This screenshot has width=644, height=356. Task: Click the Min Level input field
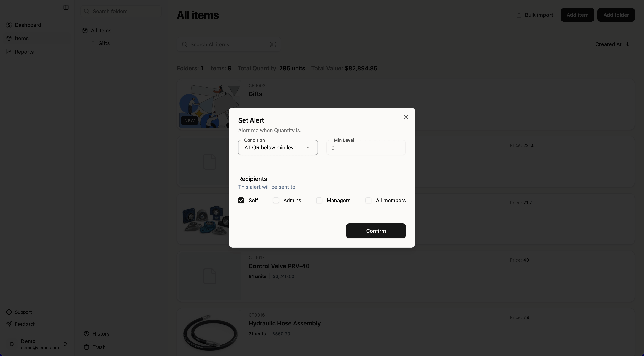pyautogui.click(x=366, y=148)
